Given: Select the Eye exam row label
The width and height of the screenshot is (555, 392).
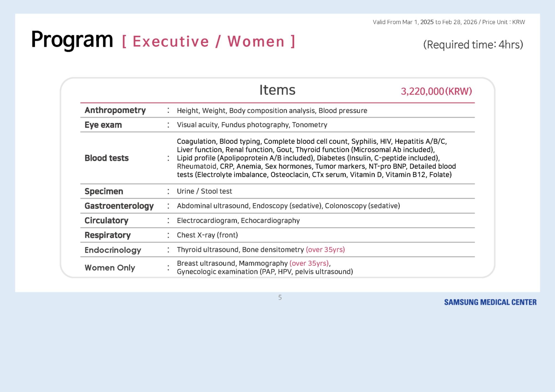Looking at the screenshot, I should click(103, 125).
